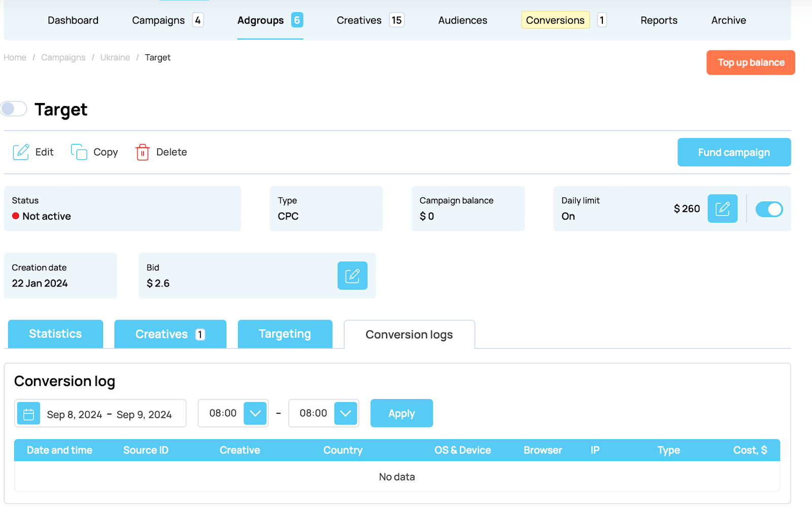Screen dimensions: 812x532
Task: Switch to the Statistics tab
Action: point(55,334)
